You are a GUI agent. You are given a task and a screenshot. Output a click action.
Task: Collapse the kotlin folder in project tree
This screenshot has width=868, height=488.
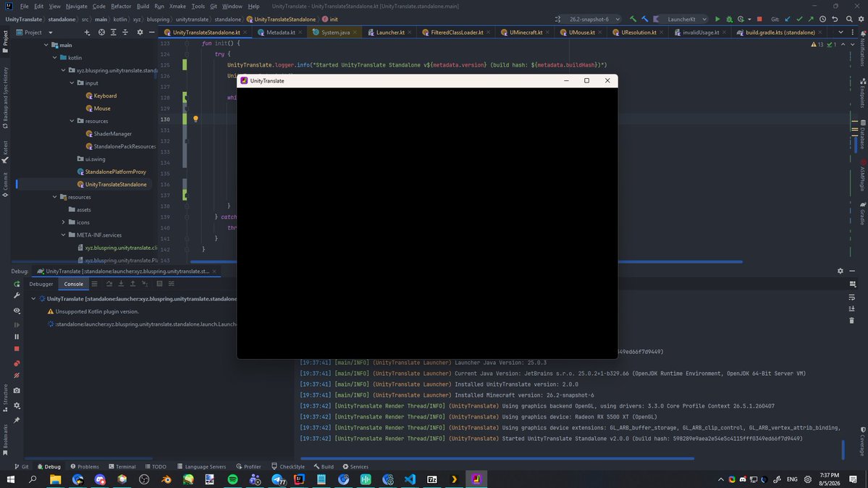coord(55,58)
